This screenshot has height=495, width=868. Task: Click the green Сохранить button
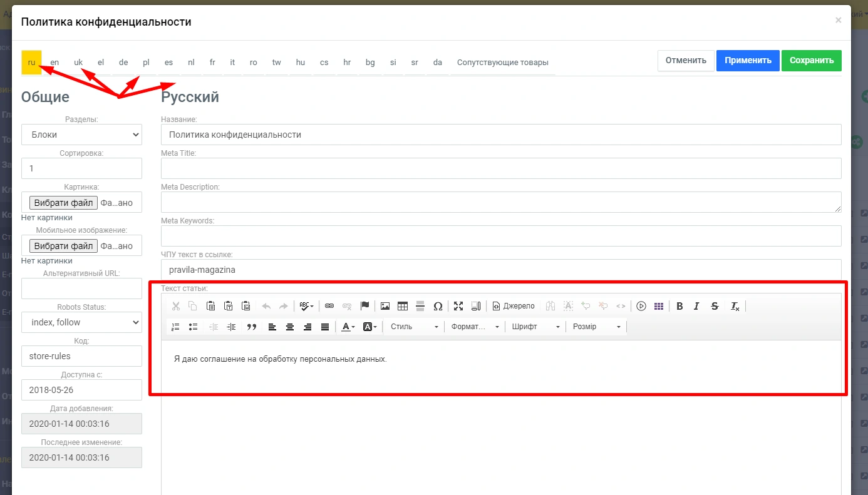pos(811,61)
